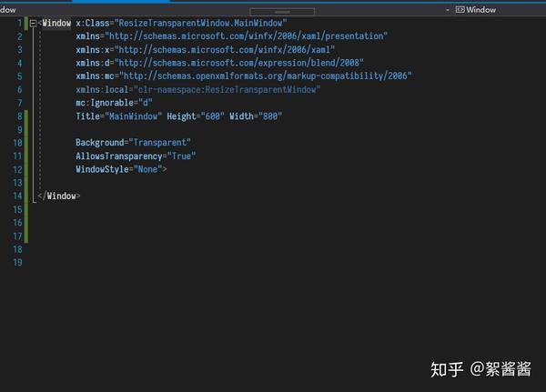This screenshot has height=392, width=546.
Task: Click the Height="600" attribute
Action: tap(196, 116)
